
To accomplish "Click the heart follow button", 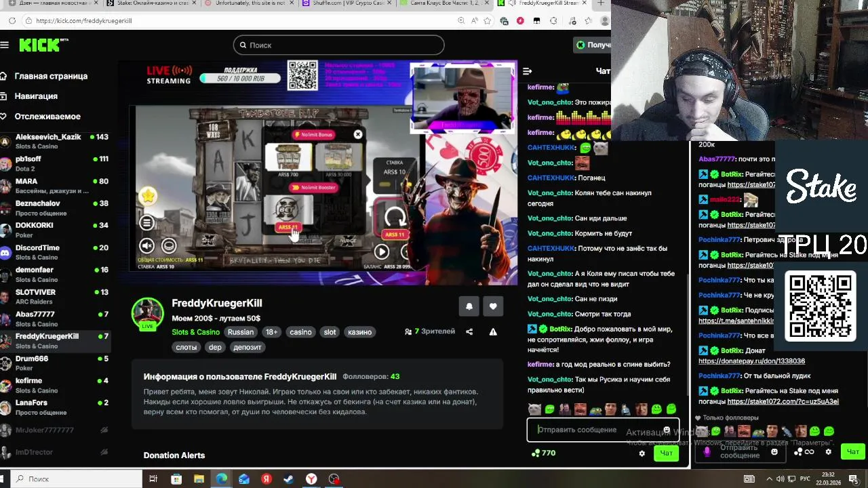I will 493,306.
